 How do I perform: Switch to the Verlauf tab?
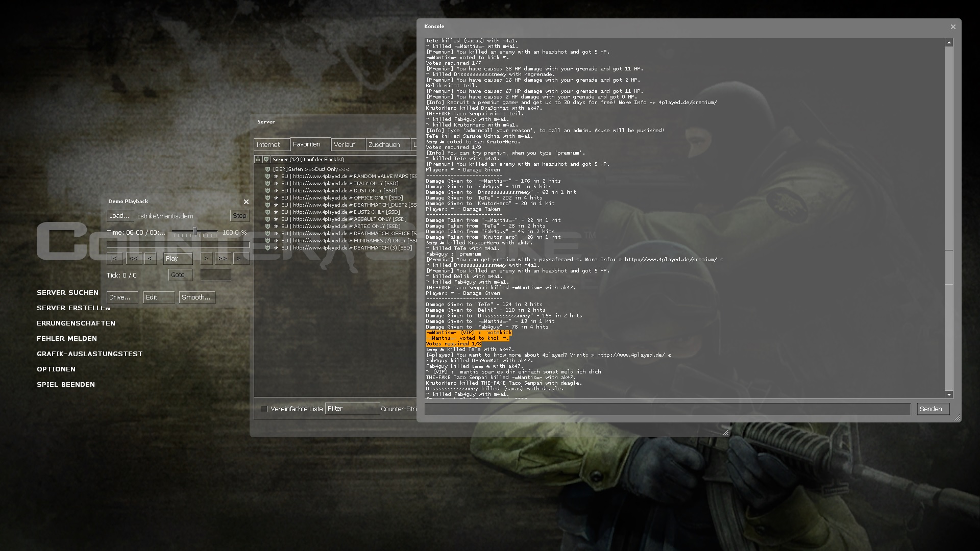(x=348, y=145)
